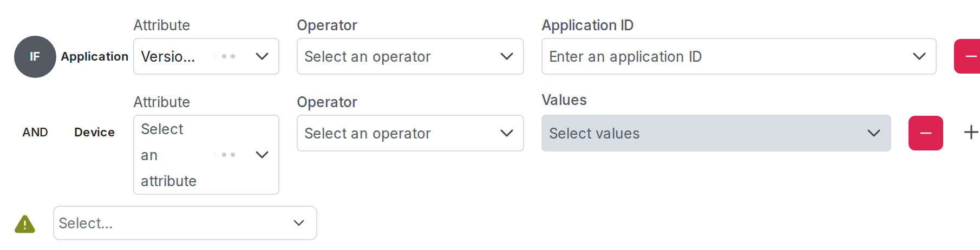Viewport: 980px width, 250px height.
Task: Click the IF condition badge
Action: (35, 57)
